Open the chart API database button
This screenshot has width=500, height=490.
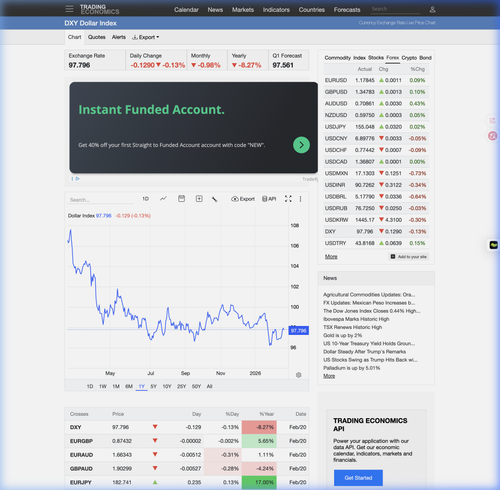coord(269,199)
